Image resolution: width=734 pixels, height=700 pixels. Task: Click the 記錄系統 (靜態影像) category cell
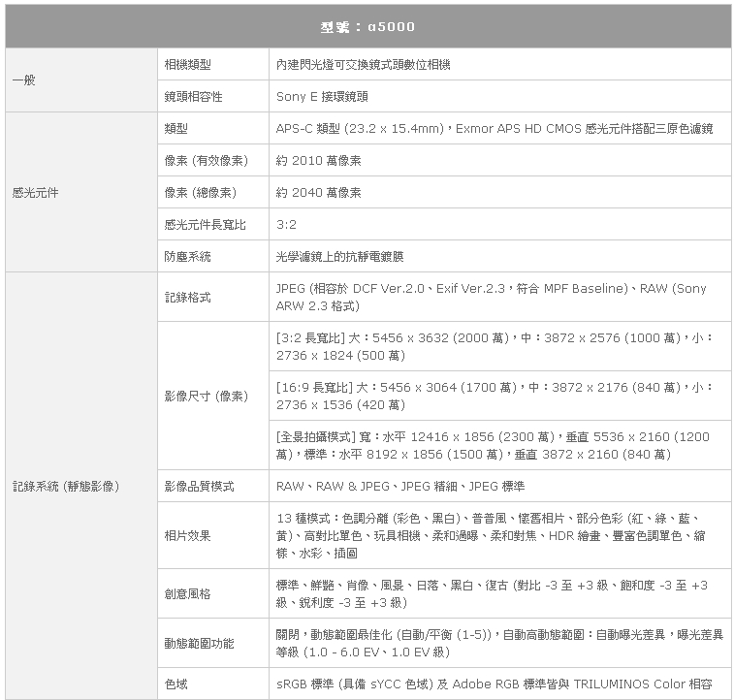click(81, 486)
